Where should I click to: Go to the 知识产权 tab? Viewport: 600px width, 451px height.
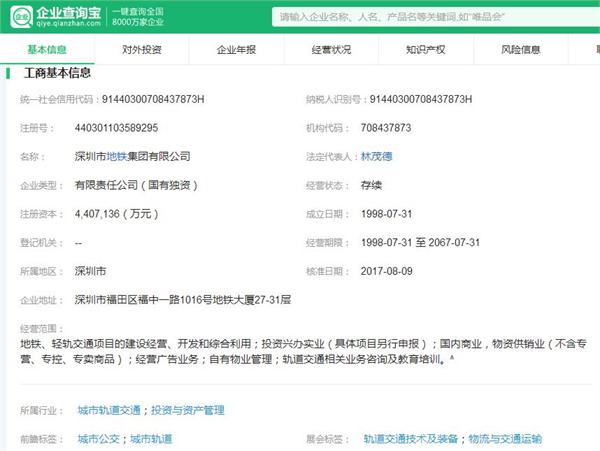tap(426, 50)
